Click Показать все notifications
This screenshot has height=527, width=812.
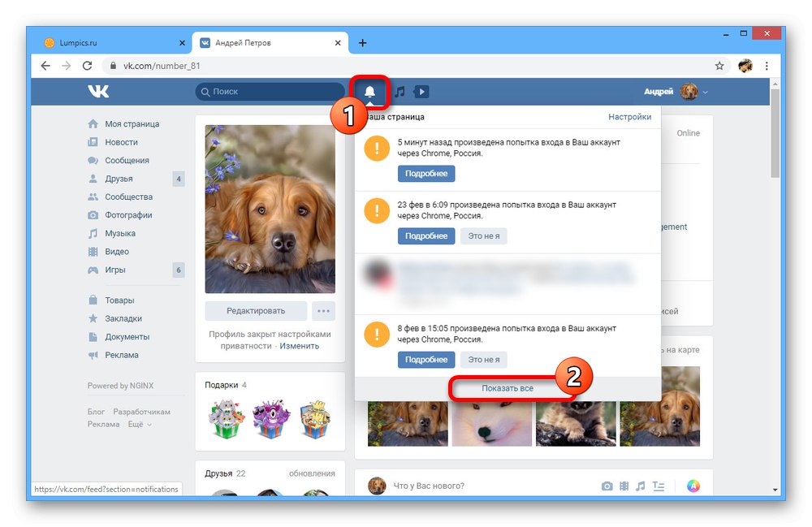(508, 388)
